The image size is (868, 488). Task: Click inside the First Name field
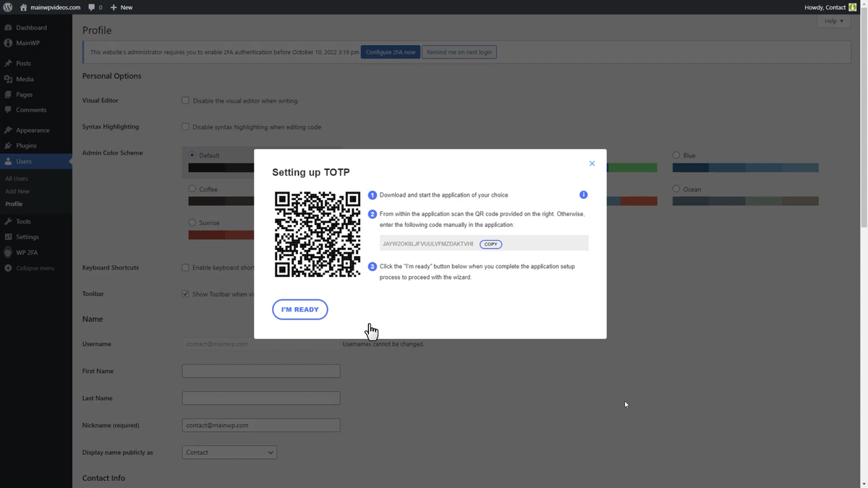pos(260,370)
